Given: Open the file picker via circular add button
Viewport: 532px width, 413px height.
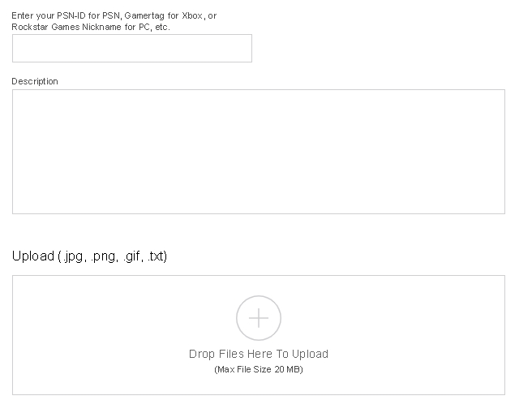Looking at the screenshot, I should tap(258, 317).
